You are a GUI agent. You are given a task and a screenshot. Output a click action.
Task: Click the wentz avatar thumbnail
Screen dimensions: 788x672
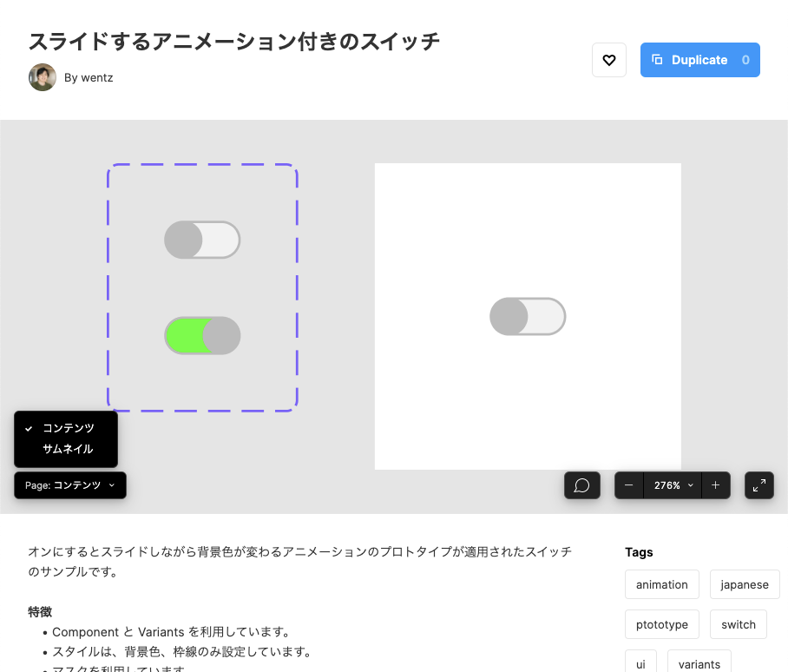[x=42, y=77]
